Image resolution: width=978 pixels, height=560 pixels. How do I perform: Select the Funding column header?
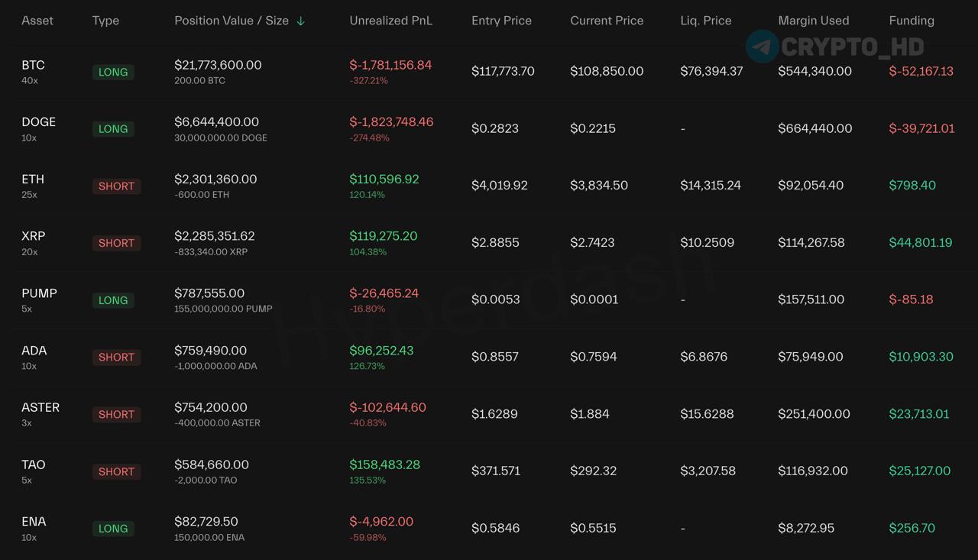click(911, 21)
